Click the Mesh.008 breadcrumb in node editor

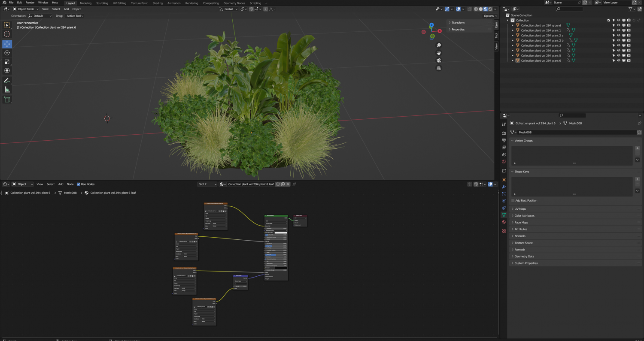click(x=70, y=193)
